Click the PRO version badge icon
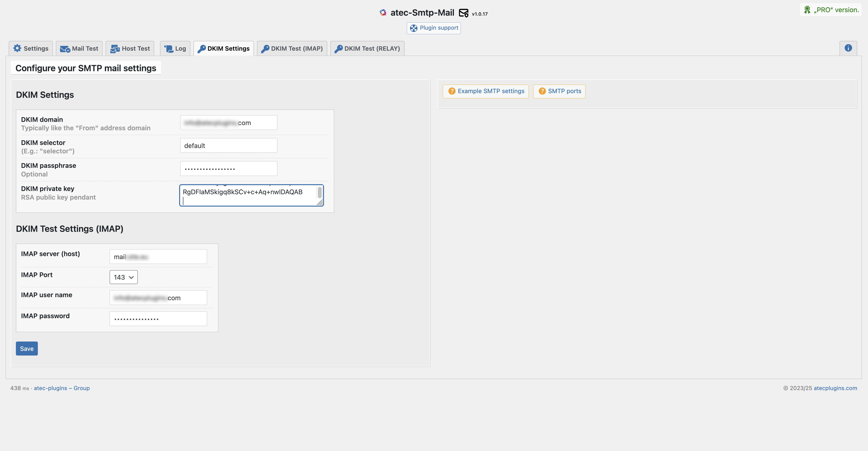The image size is (868, 451). pos(807,10)
